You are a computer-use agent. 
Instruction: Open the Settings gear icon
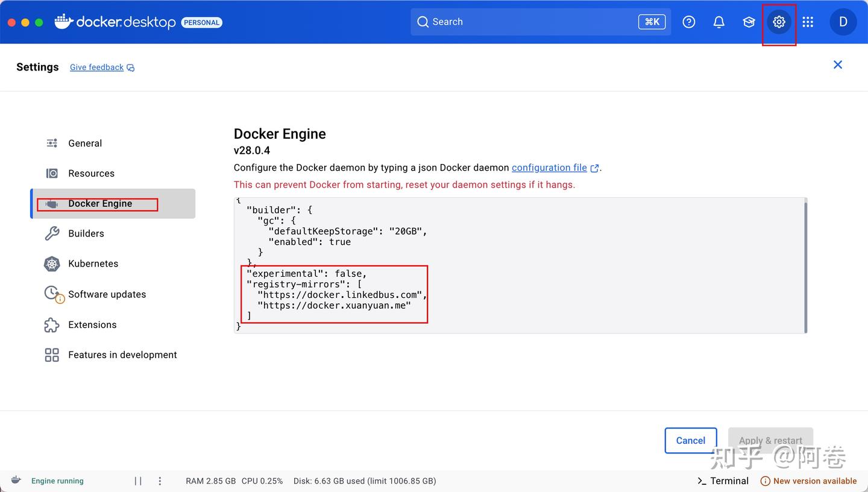(x=779, y=22)
